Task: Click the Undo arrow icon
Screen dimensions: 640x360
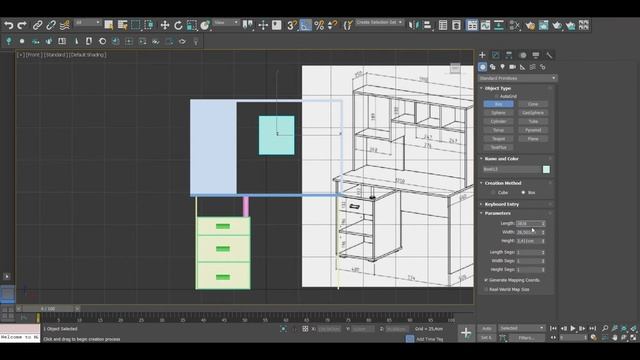Action: tap(8, 25)
